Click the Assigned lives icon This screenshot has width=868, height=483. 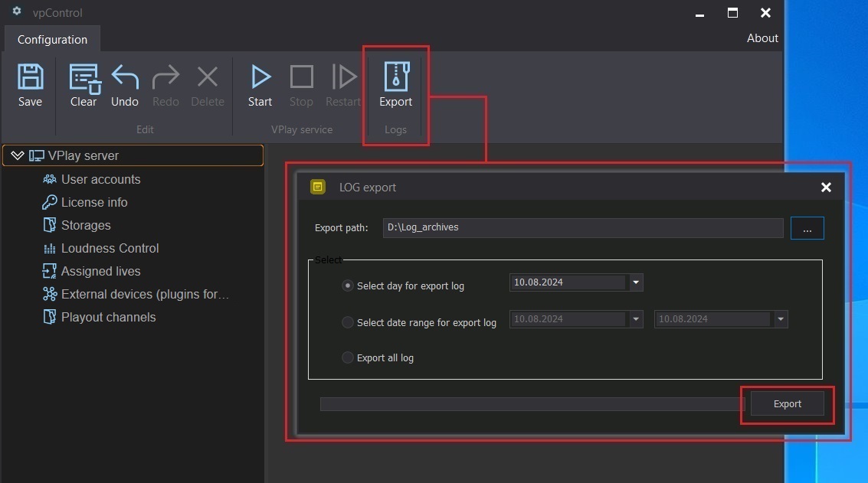click(49, 270)
